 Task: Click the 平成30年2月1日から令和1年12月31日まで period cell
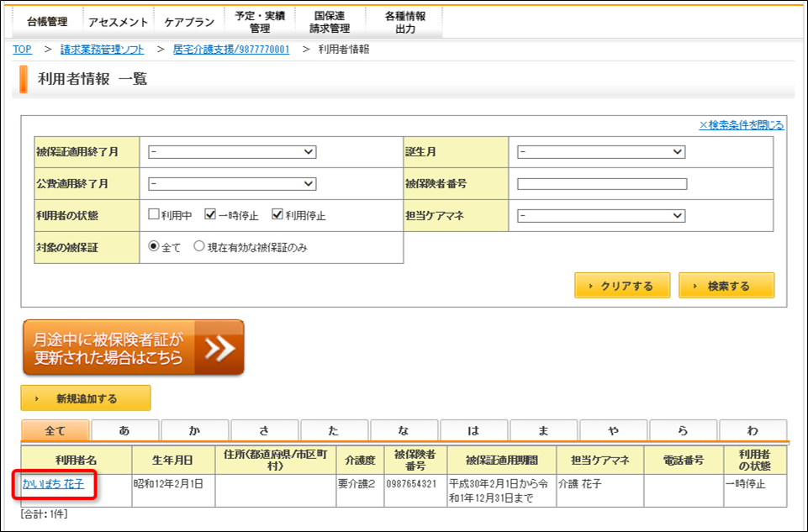[502, 491]
